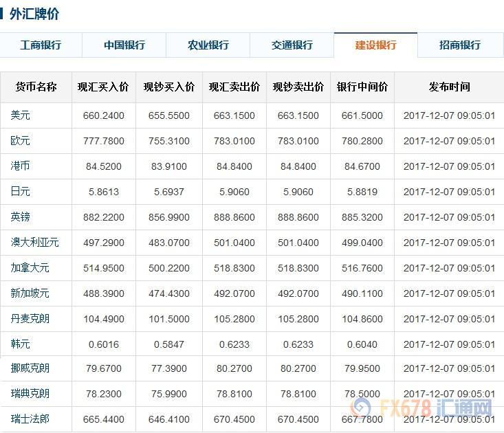This screenshot has width=504, height=433.
Task: Click the 银行中间价 column header
Action: coord(362,87)
